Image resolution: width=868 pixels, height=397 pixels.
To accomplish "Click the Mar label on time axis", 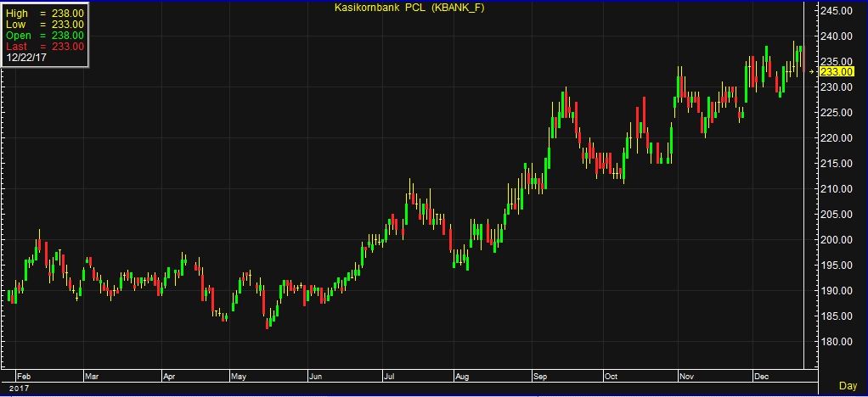I will 92,377.
